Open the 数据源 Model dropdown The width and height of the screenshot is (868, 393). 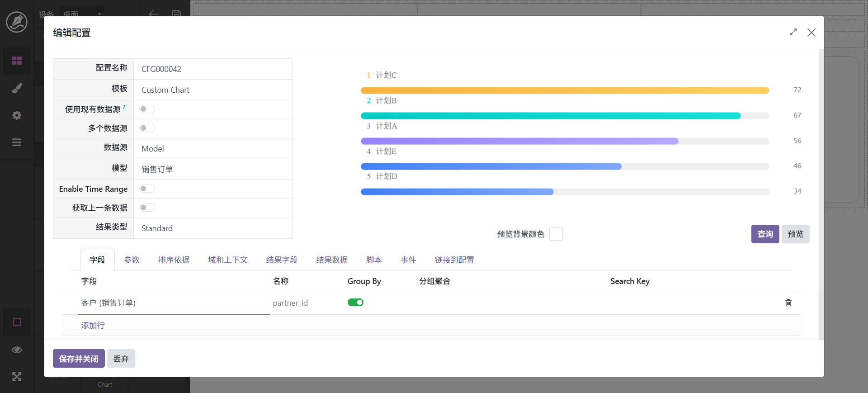click(x=212, y=149)
